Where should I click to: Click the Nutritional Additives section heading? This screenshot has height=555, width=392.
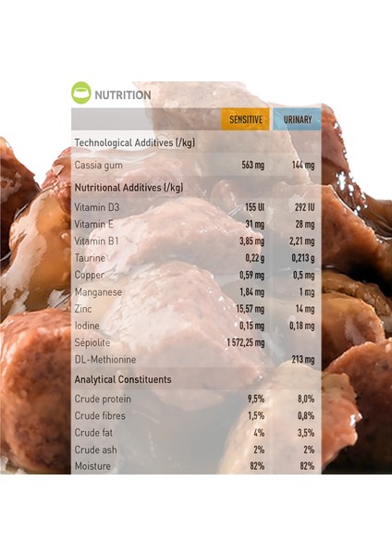(x=129, y=187)
